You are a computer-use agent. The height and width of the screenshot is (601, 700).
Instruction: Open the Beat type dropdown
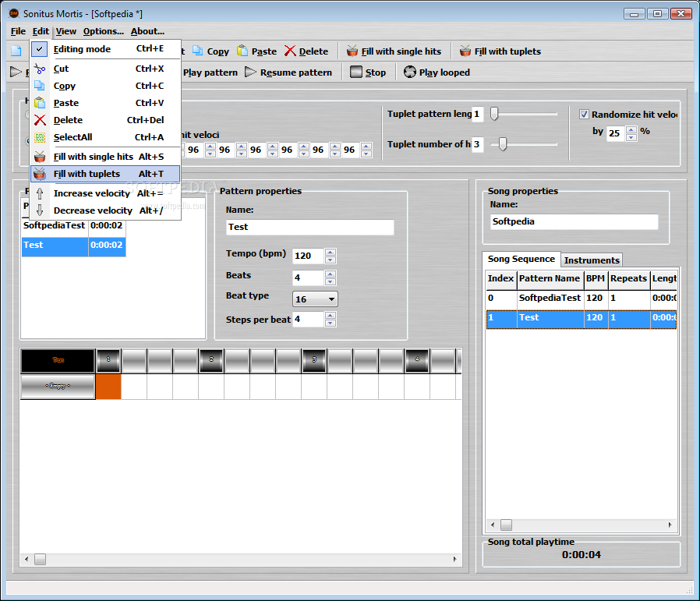click(x=315, y=299)
